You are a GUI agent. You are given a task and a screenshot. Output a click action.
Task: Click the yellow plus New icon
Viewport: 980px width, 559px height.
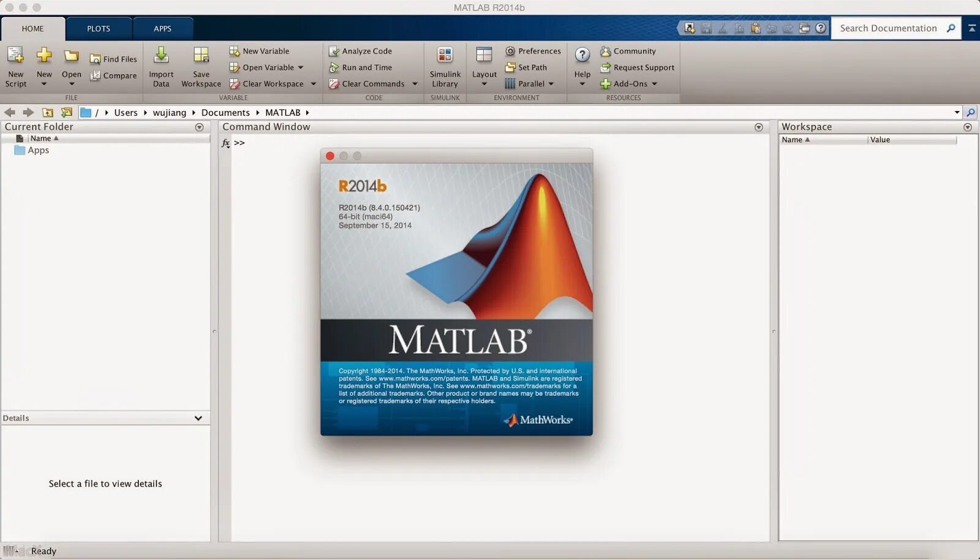click(44, 55)
